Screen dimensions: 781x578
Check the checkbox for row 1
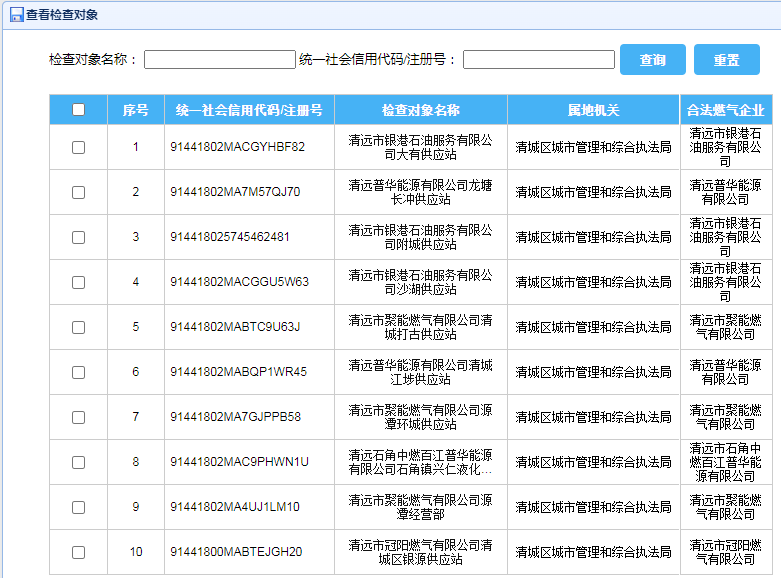click(x=79, y=147)
